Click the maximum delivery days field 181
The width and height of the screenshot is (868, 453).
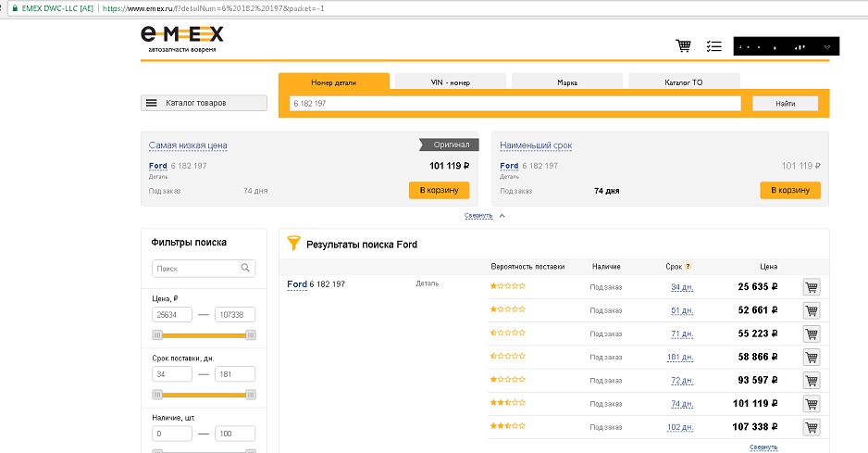[235, 374]
